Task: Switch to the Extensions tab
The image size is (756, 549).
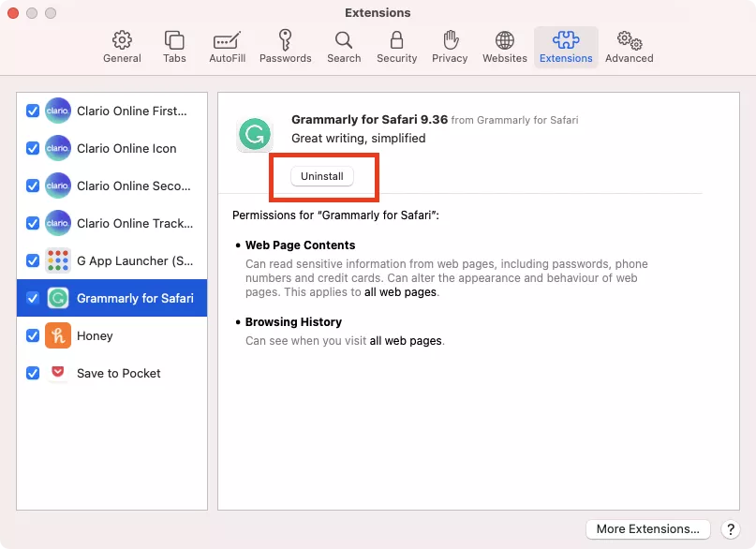Action: (566, 46)
